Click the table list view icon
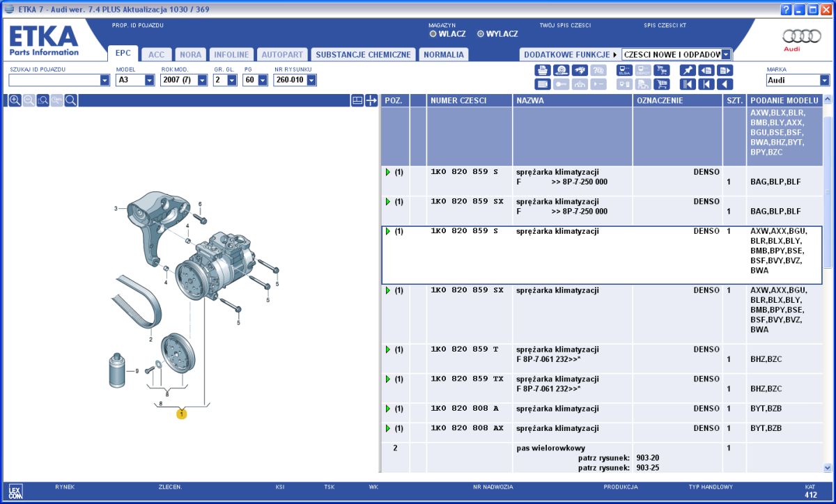Image resolution: width=836 pixels, height=504 pixels. tap(543, 84)
